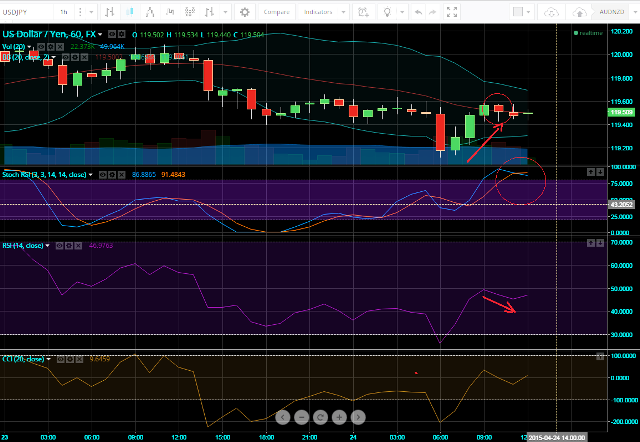Remove the Stoch RSI indicator
Image resolution: width=640 pixels, height=442 pixels.
[x=122, y=175]
